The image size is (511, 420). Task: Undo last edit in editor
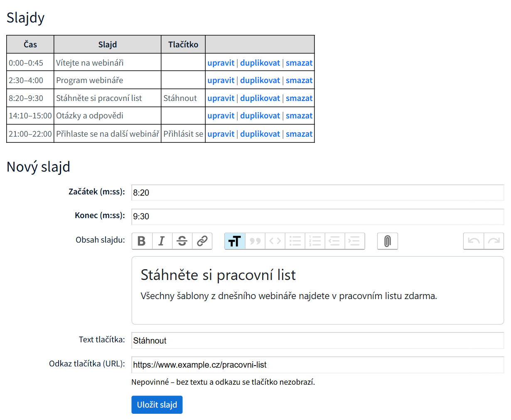474,241
